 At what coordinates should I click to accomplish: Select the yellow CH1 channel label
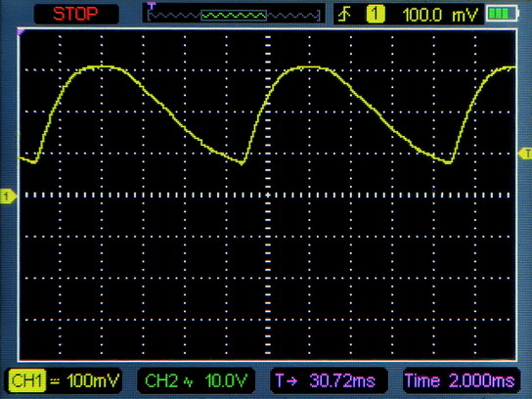(26, 380)
